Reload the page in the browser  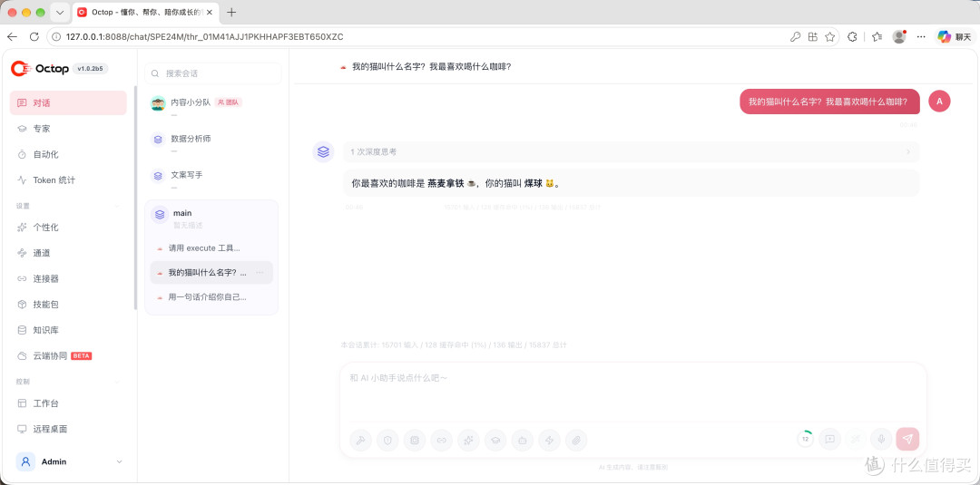34,37
